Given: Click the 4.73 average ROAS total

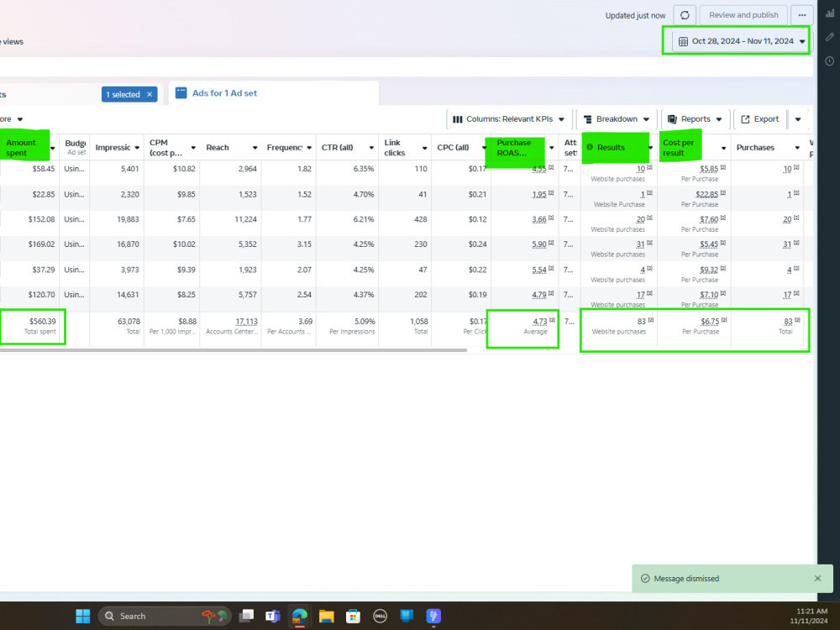Looking at the screenshot, I should tap(540, 322).
